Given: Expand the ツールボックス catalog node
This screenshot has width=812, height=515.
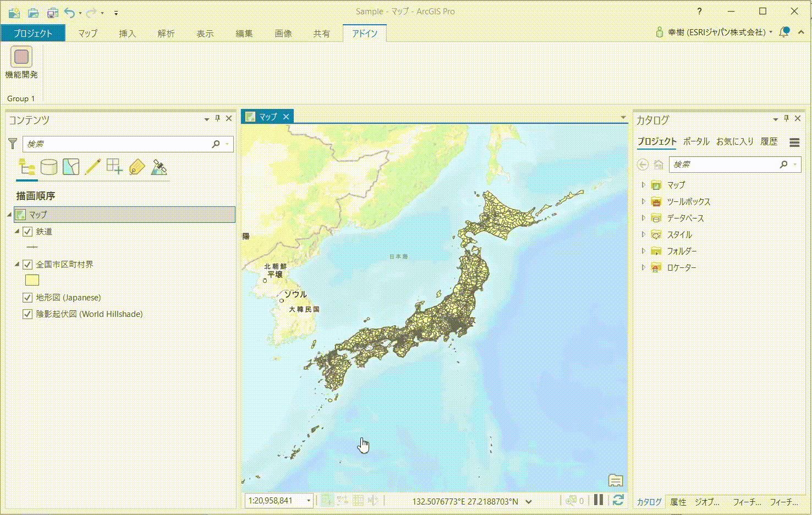Looking at the screenshot, I should 643,201.
